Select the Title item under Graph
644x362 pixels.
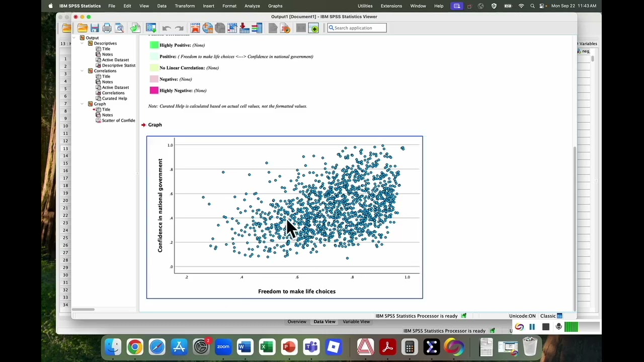point(106,110)
